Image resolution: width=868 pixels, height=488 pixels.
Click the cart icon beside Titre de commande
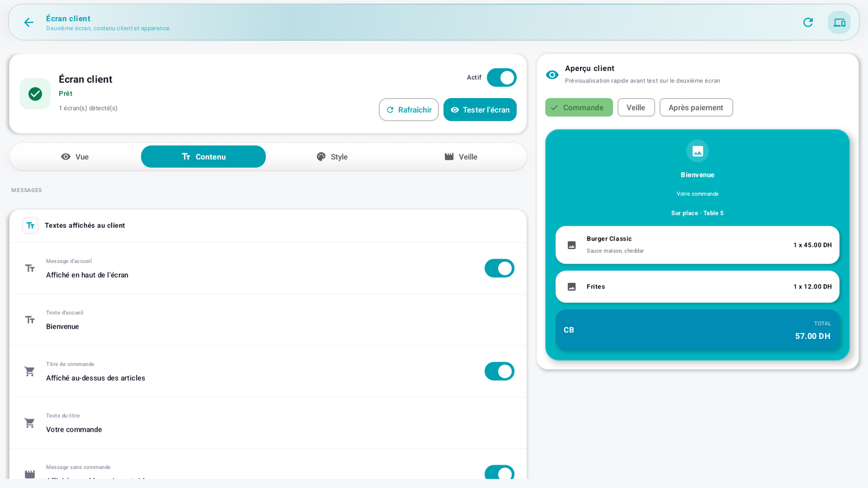click(30, 371)
